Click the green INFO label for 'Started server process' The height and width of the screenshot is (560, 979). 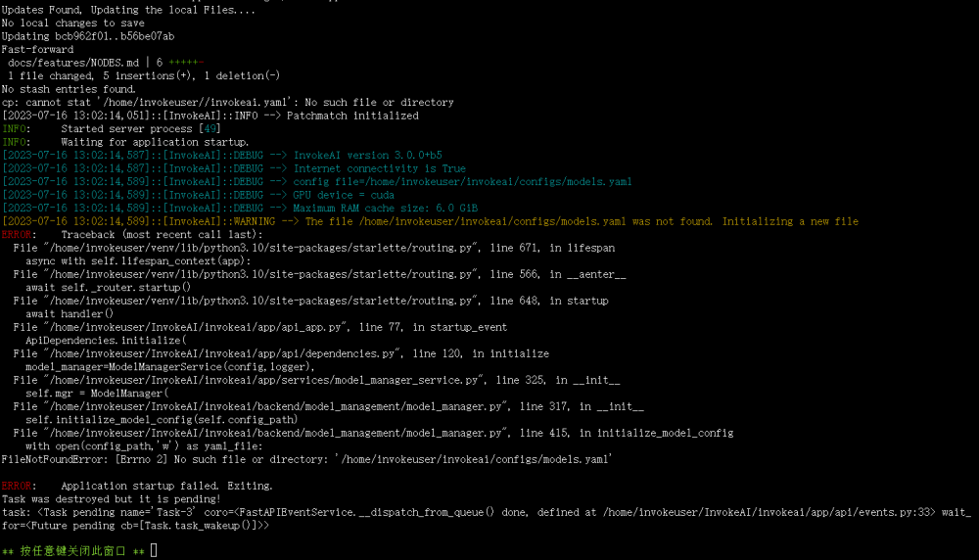pyautogui.click(x=14, y=128)
